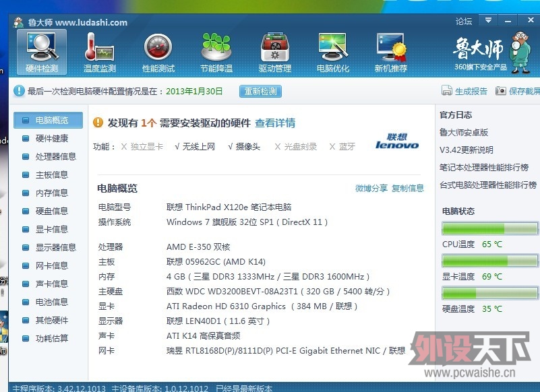The image size is (540, 392).
Task: Click the 生成报告 generate report link
Action: click(x=471, y=91)
